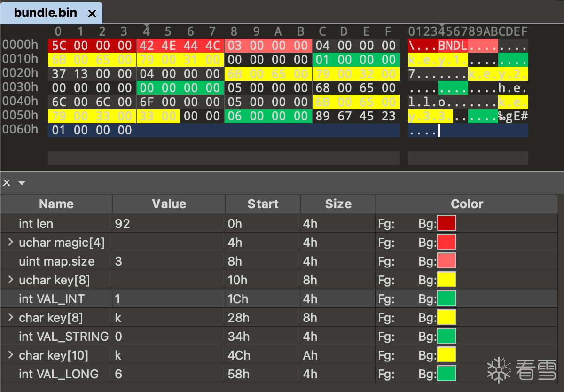The height and width of the screenshot is (392, 564).
Task: Click the Bg swatch for uchar magic[4]
Action: [446, 242]
